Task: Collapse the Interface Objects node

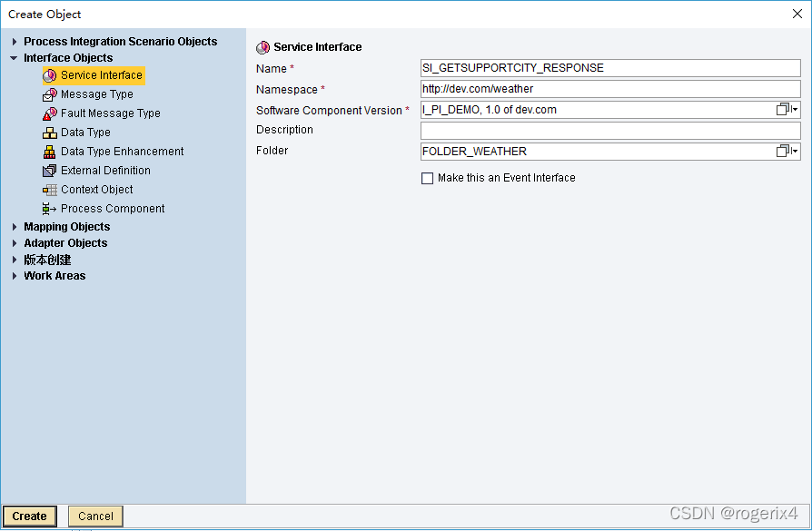Action: 15,58
